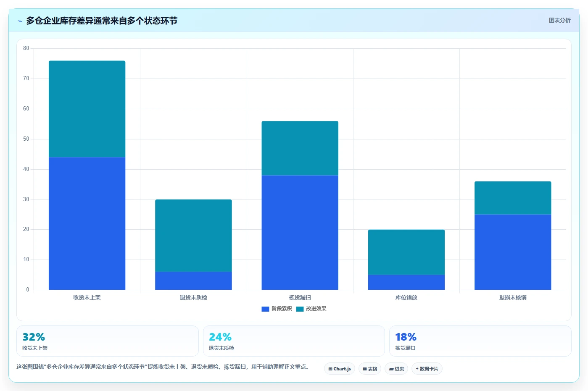Select the 进度 tag chip

396,369
